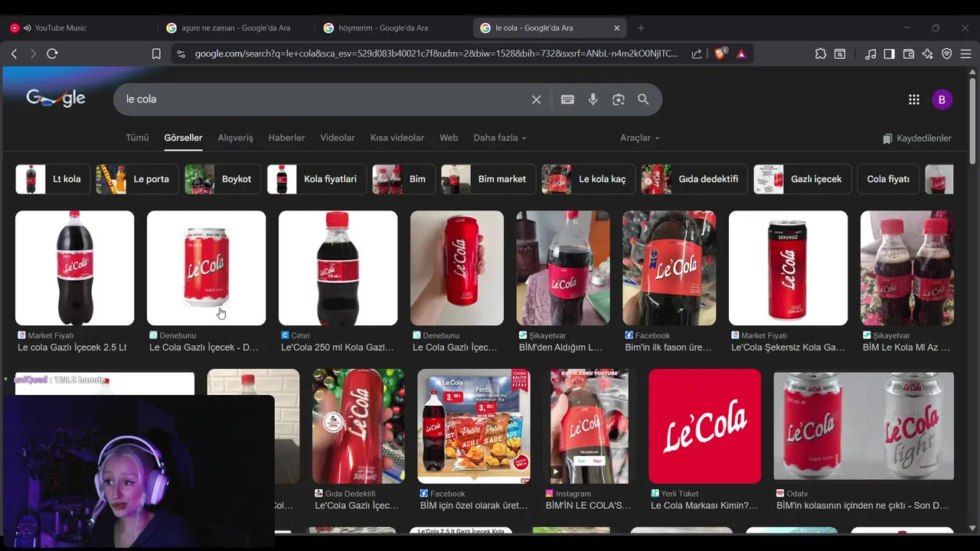Image resolution: width=980 pixels, height=551 pixels.
Task: Open Market Fiyatı Le cola 2.5 Lt bottle image
Action: click(x=74, y=268)
